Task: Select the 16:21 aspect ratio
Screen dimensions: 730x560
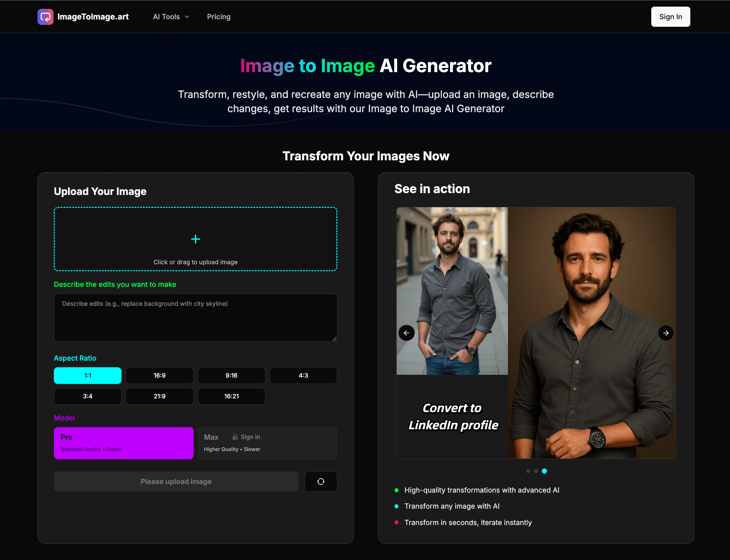Action: [231, 396]
